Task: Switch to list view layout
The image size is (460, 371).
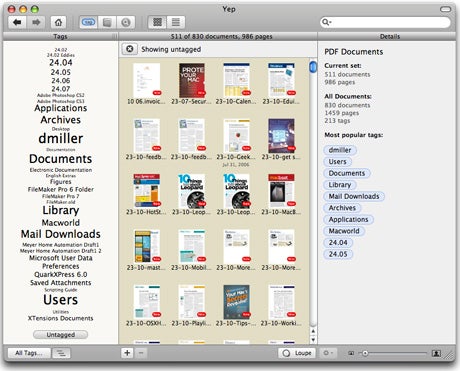Action: 176,22
